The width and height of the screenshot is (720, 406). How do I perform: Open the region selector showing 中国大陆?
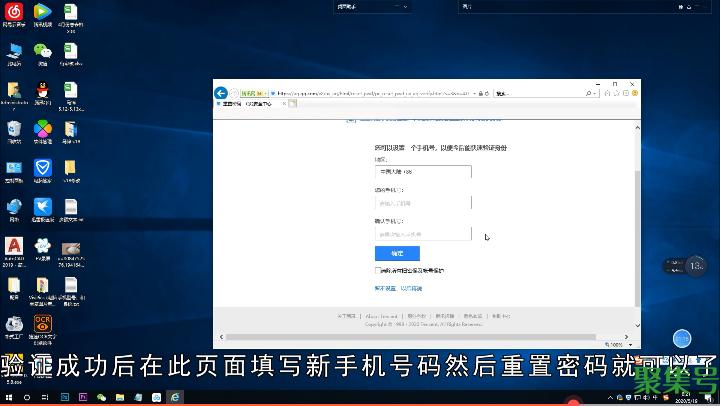point(422,172)
